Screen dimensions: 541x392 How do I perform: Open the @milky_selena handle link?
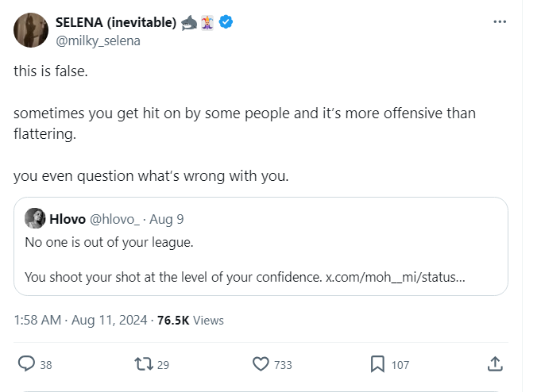97,40
